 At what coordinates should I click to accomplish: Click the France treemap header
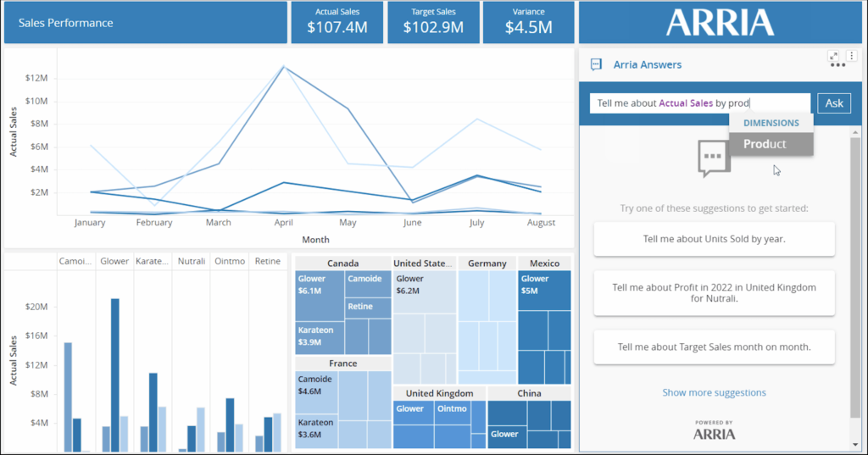tap(343, 363)
